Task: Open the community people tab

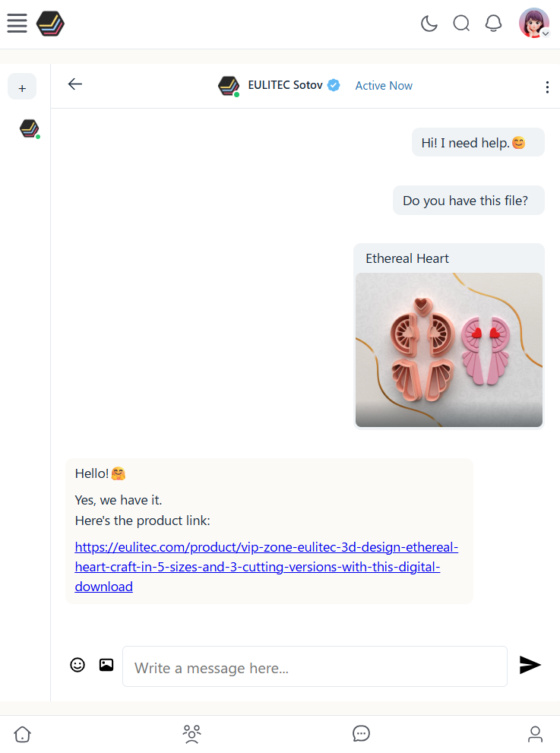Action: [191, 734]
